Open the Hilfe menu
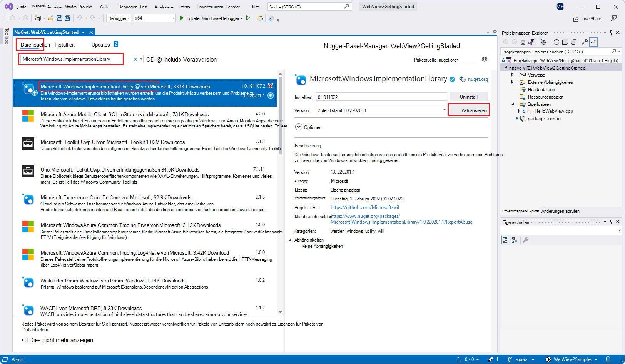 click(254, 7)
